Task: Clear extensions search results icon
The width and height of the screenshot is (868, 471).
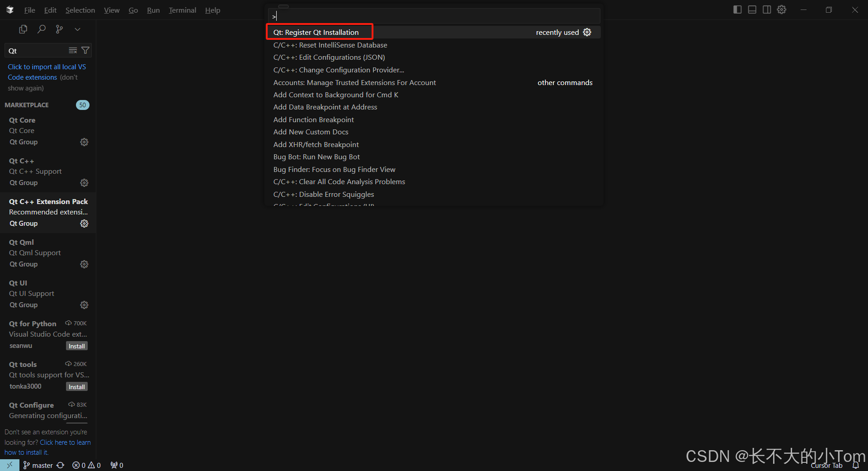Action: 73,50
